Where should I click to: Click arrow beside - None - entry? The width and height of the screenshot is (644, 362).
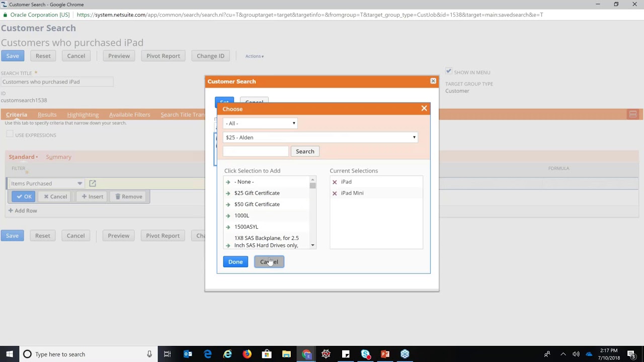tap(228, 182)
